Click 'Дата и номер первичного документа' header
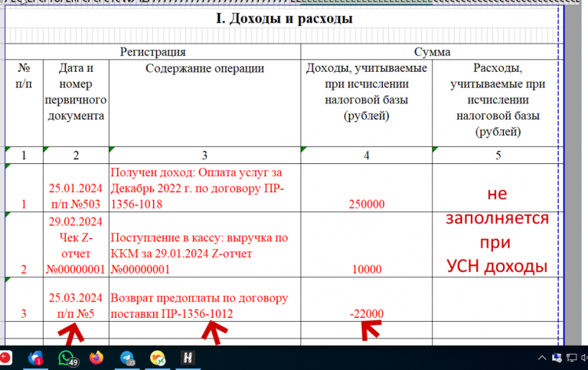Screen dimensions: 588x370 [76, 103]
